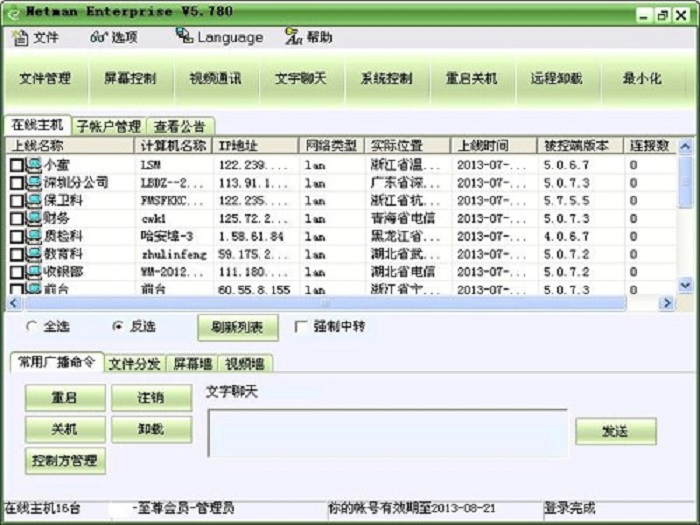Click 屏幕控制 toolbar button
The image size is (700, 525).
(130, 79)
